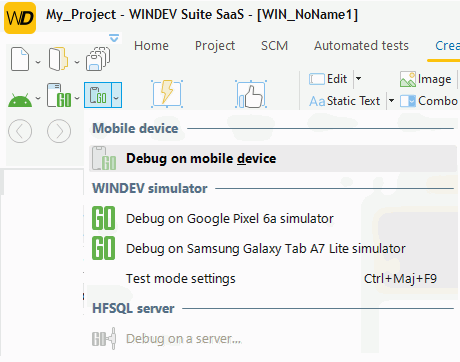Go back with the left arrow
Viewport: 460px width, 362px height.
[20, 131]
